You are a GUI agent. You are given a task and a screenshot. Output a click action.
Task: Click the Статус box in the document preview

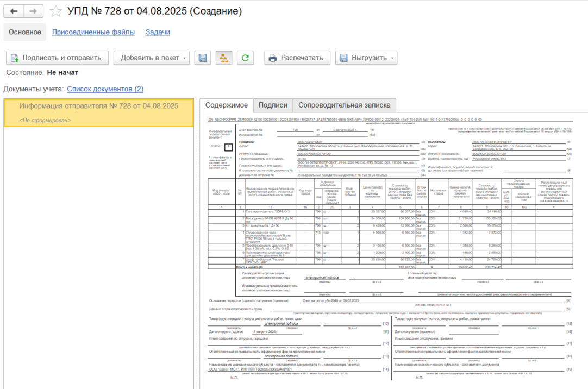point(228,147)
